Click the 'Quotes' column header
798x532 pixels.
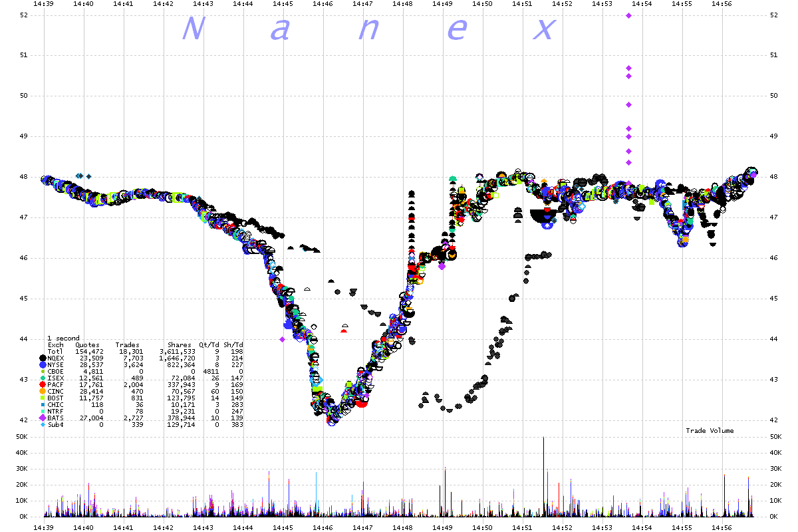pos(87,345)
